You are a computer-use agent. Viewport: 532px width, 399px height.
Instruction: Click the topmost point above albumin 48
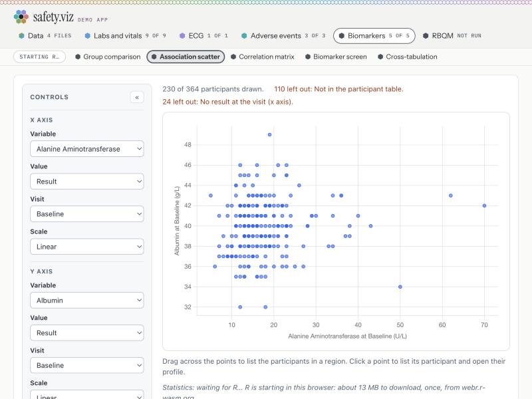pyautogui.click(x=270, y=135)
